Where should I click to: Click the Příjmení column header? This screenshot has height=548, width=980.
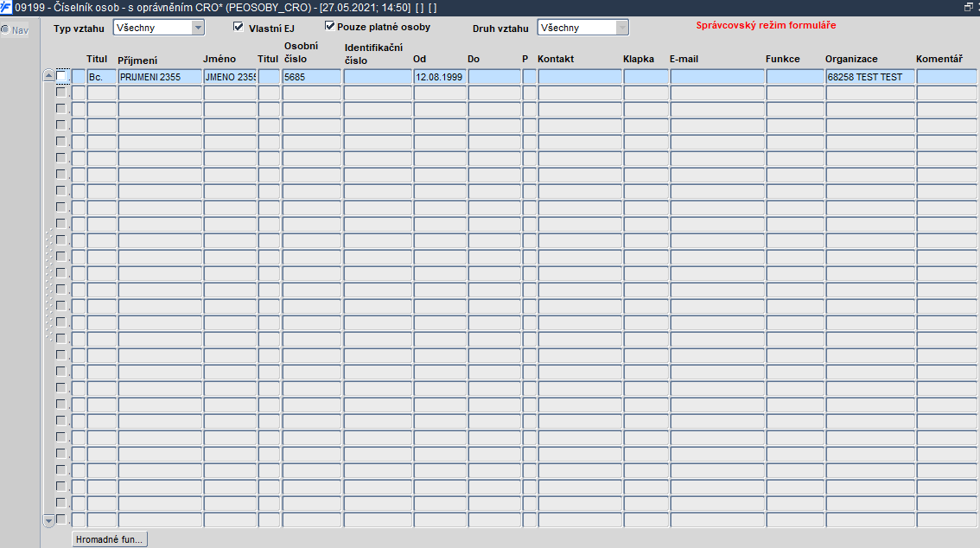(x=137, y=60)
